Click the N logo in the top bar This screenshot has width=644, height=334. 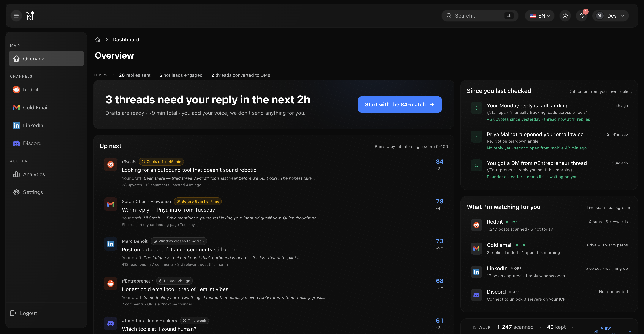29,15
